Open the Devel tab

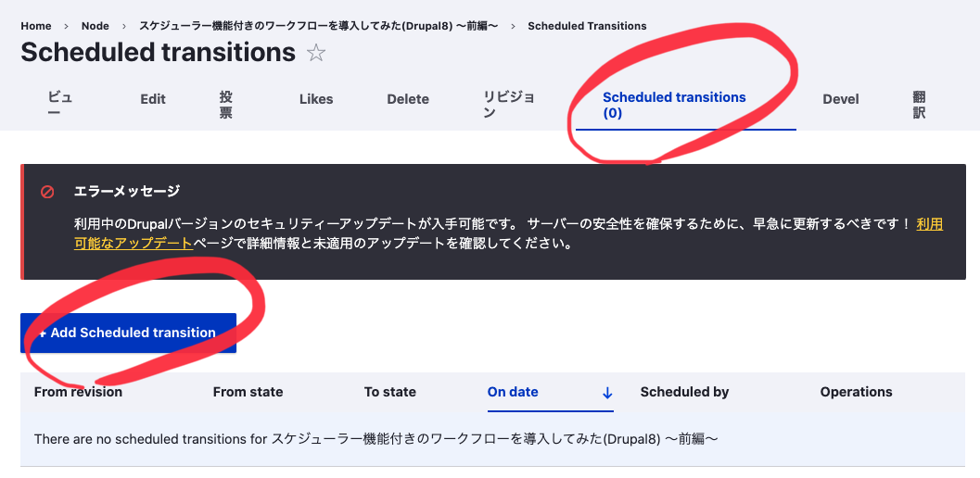tap(841, 99)
